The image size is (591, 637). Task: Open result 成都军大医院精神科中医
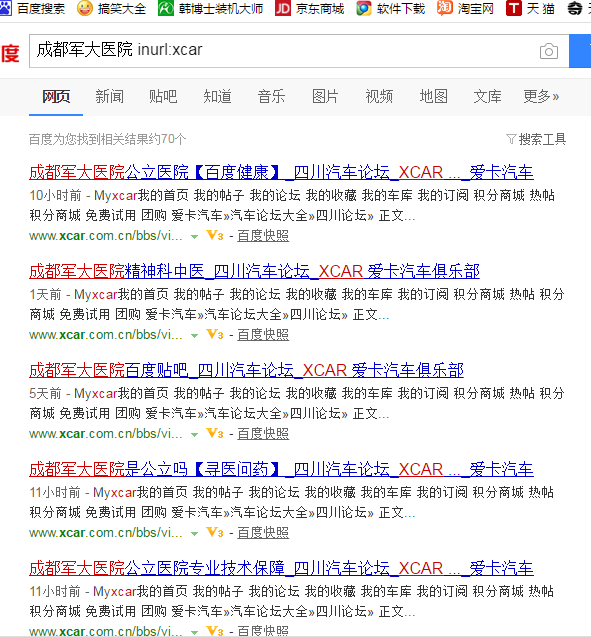pyautogui.click(x=254, y=271)
